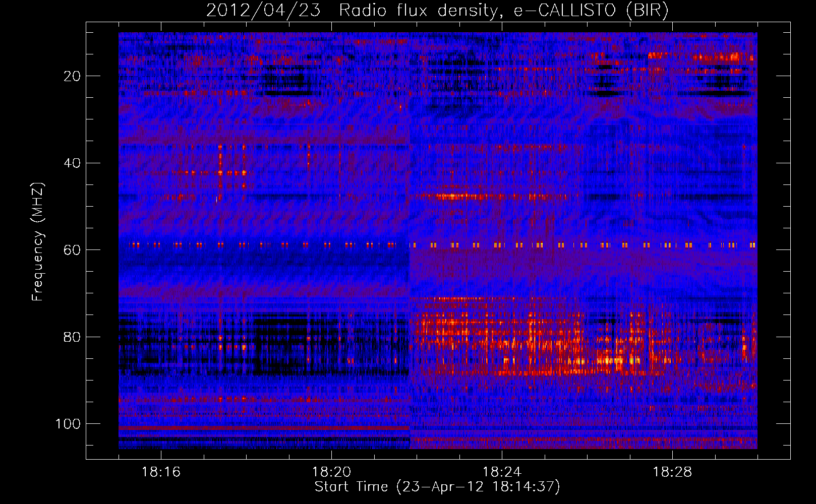Click the '40' frequency tick label
This screenshot has width=816, height=504.
(x=73, y=163)
